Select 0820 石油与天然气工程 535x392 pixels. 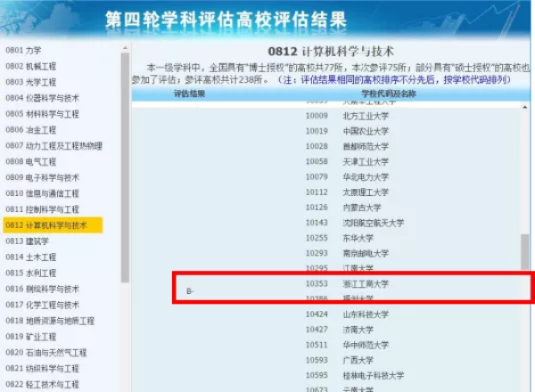click(46, 353)
